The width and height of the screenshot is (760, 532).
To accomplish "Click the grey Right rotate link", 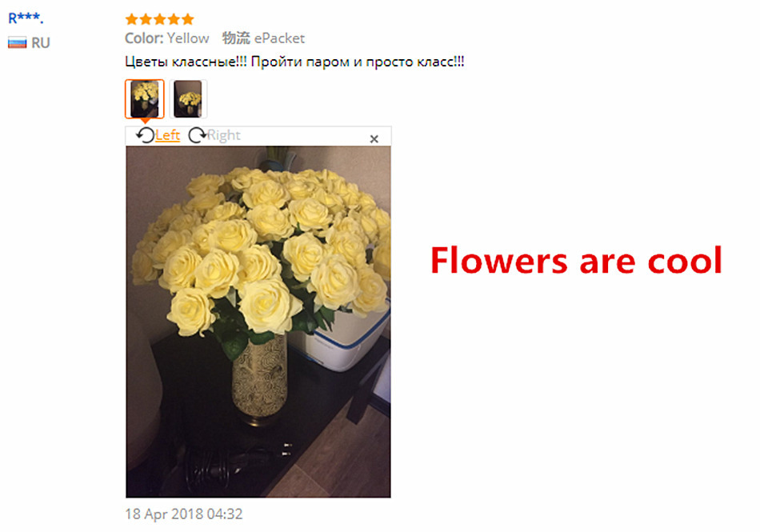I will point(223,135).
